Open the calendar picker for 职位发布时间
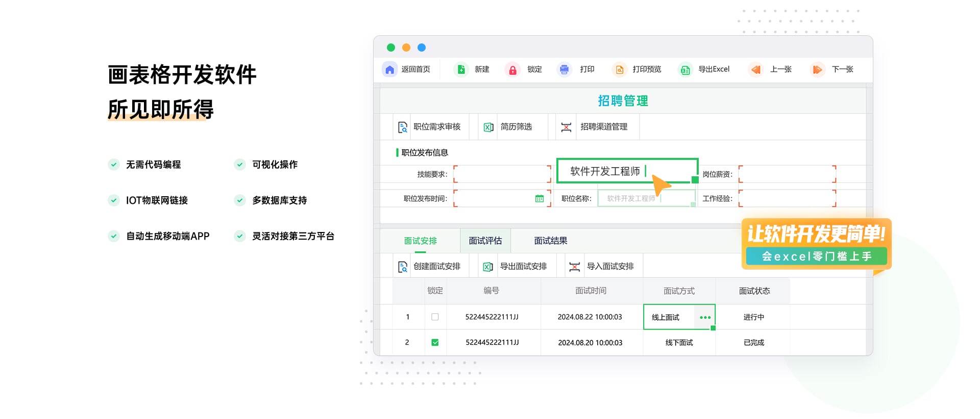Screen dimensions: 980x419 pyautogui.click(x=540, y=199)
